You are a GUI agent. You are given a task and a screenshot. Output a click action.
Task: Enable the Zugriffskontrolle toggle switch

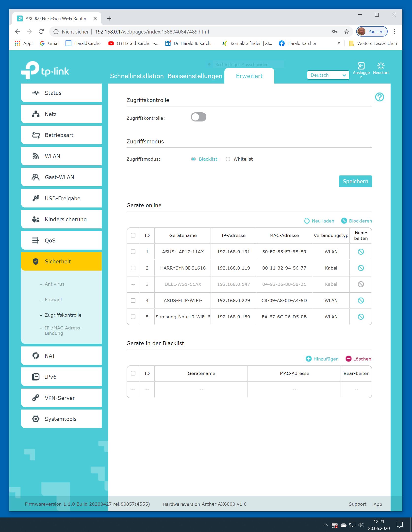pyautogui.click(x=198, y=117)
